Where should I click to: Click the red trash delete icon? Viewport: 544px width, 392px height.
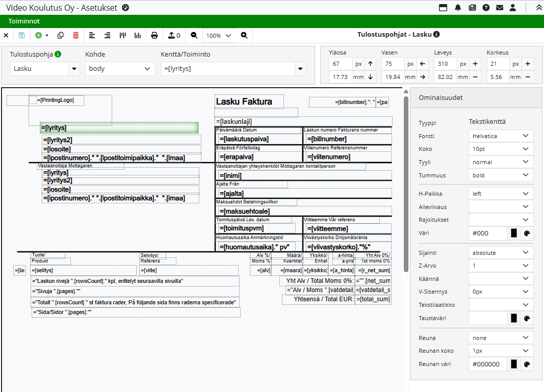coord(75,35)
